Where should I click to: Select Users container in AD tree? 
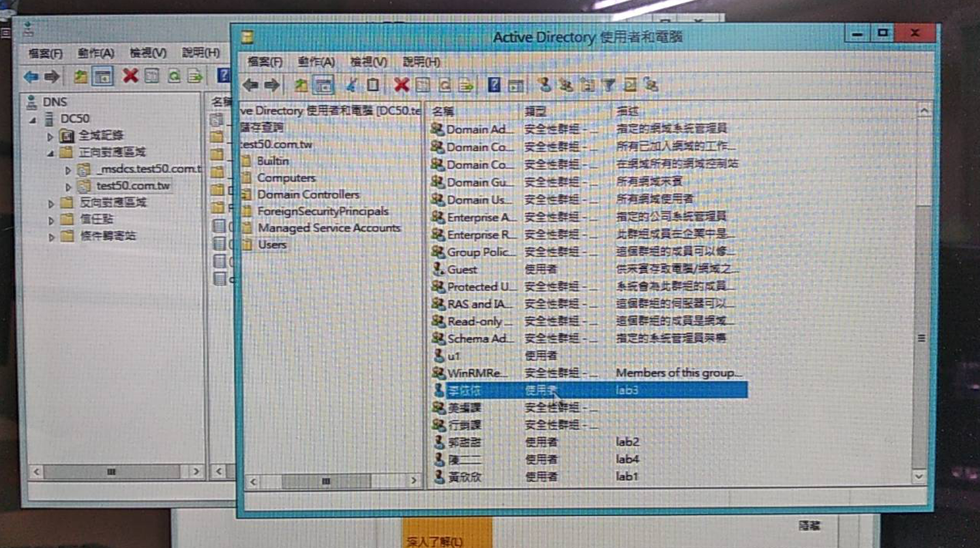click(272, 245)
